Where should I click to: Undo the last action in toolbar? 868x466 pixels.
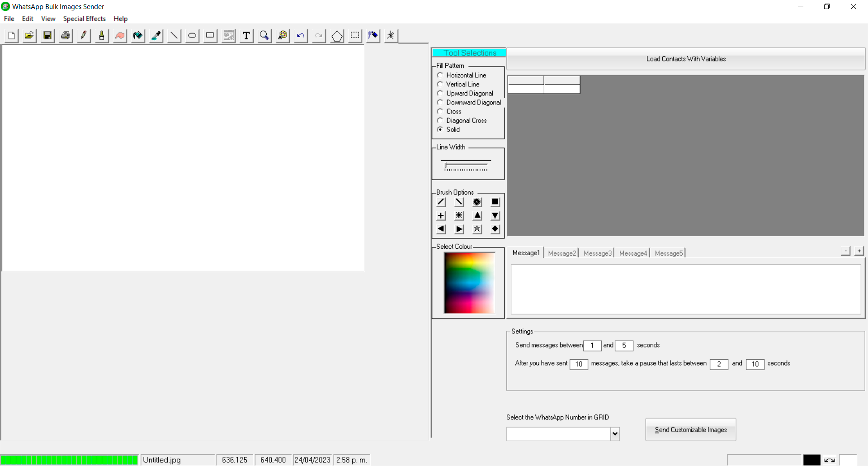[301, 36]
